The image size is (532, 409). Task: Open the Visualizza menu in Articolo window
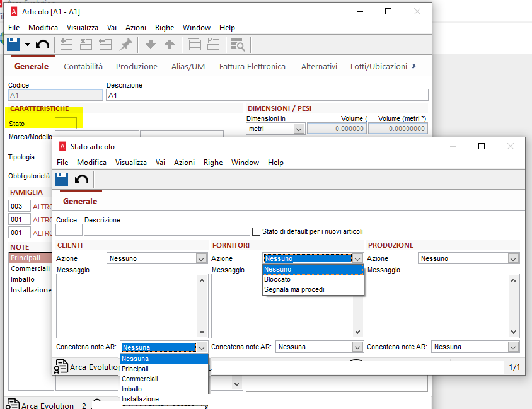pos(83,28)
